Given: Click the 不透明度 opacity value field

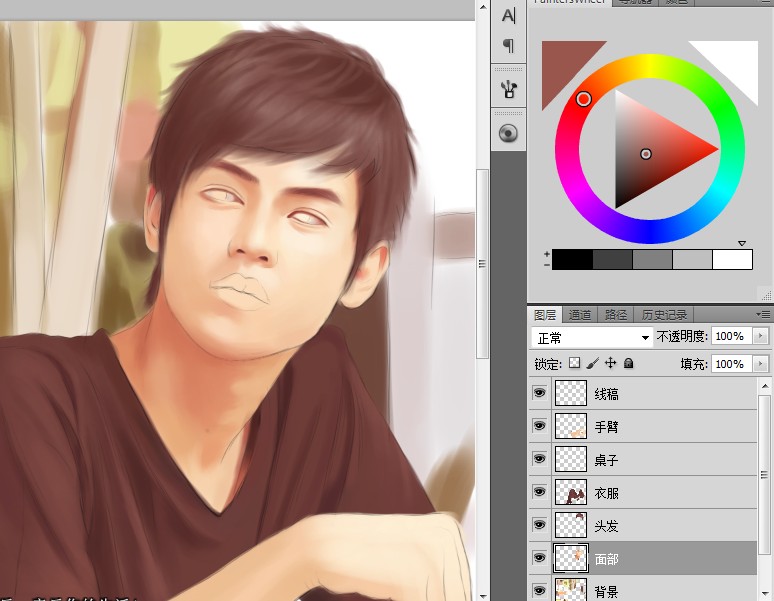Looking at the screenshot, I should pyautogui.click(x=731, y=336).
